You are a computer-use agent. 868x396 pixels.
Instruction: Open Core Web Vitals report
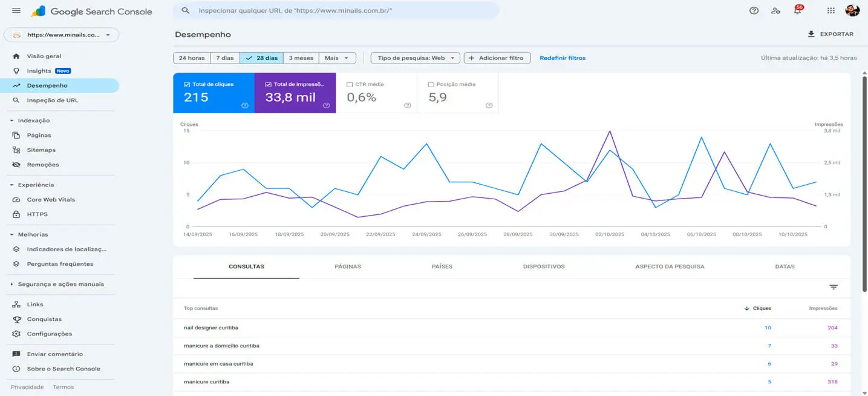(51, 199)
